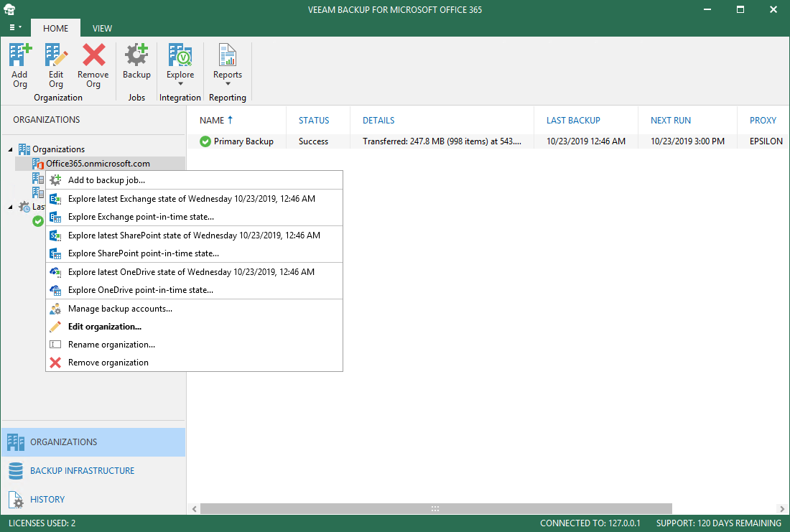Viewport: 790px width, 532px height.
Task: Click the Organizations root building icon in tree
Action: tap(24, 149)
